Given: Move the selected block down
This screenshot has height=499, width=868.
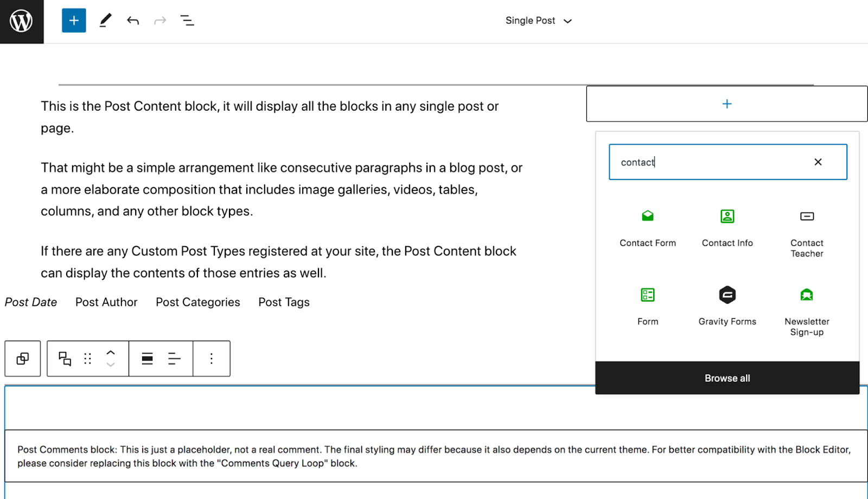Looking at the screenshot, I should click(111, 364).
